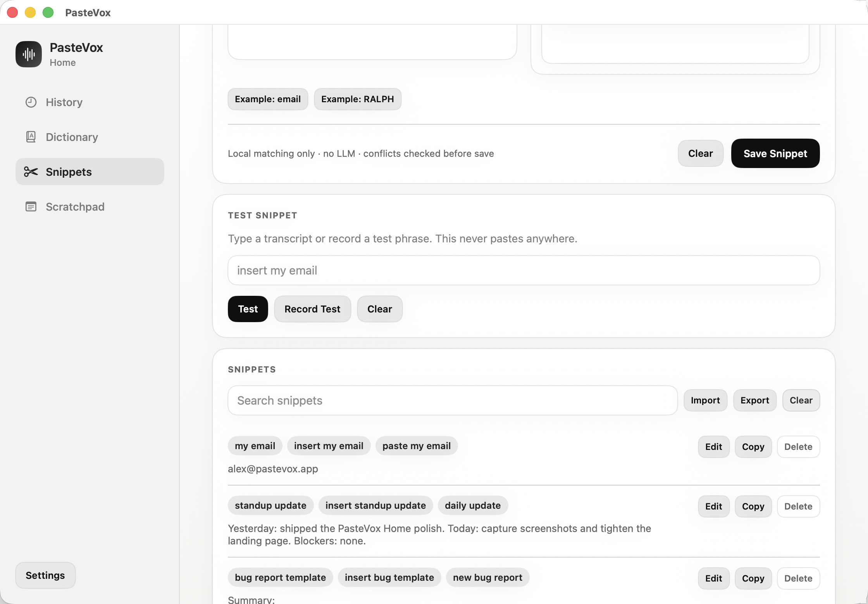Copy the my email snippet
868x604 pixels.
pyautogui.click(x=753, y=447)
